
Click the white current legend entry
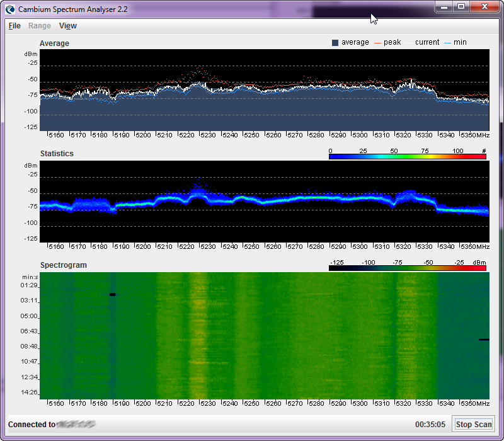423,42
